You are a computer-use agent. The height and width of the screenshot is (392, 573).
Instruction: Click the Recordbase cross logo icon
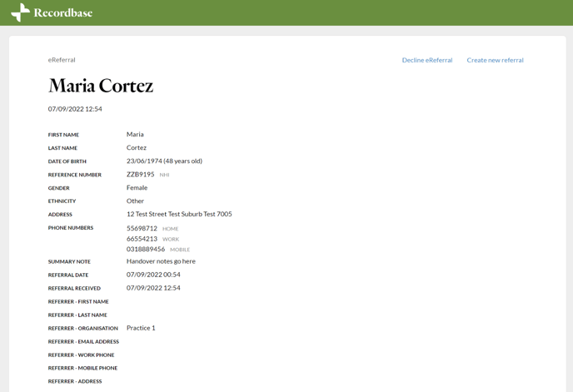(x=21, y=12)
